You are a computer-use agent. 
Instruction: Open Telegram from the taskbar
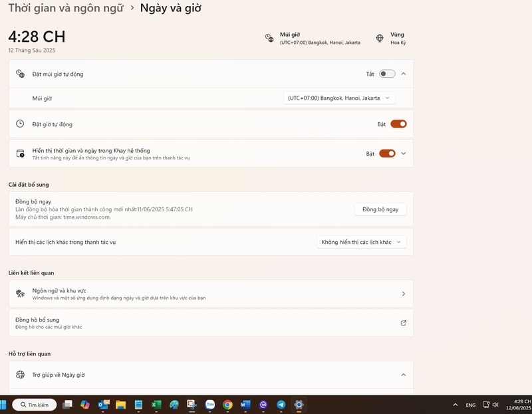[281, 405]
